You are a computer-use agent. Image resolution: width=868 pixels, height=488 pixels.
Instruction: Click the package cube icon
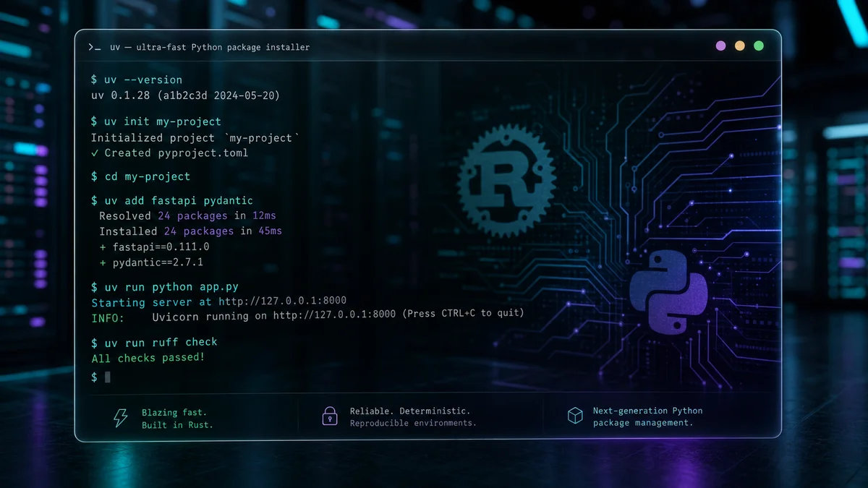pos(575,415)
